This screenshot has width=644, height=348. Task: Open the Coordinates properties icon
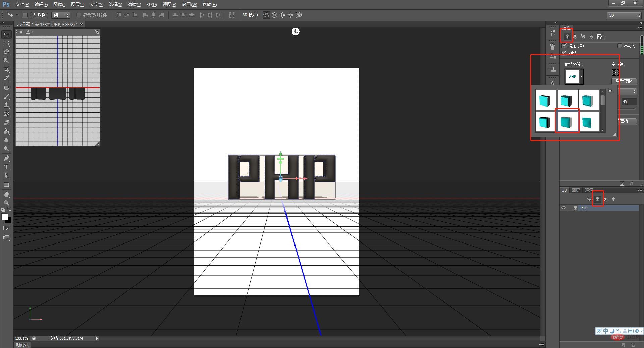point(591,37)
